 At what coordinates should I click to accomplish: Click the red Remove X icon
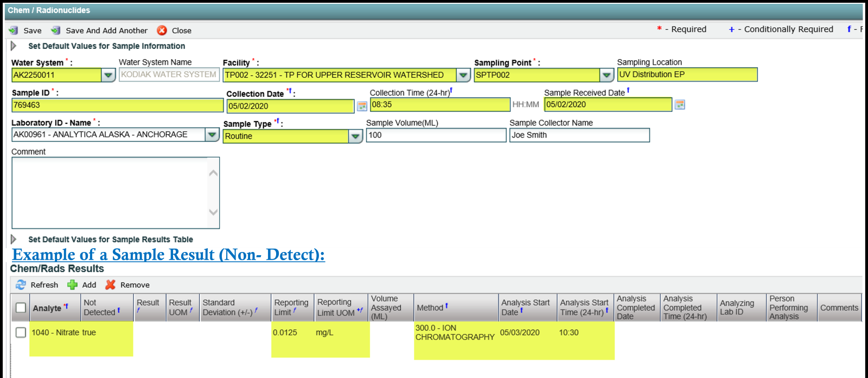click(110, 285)
